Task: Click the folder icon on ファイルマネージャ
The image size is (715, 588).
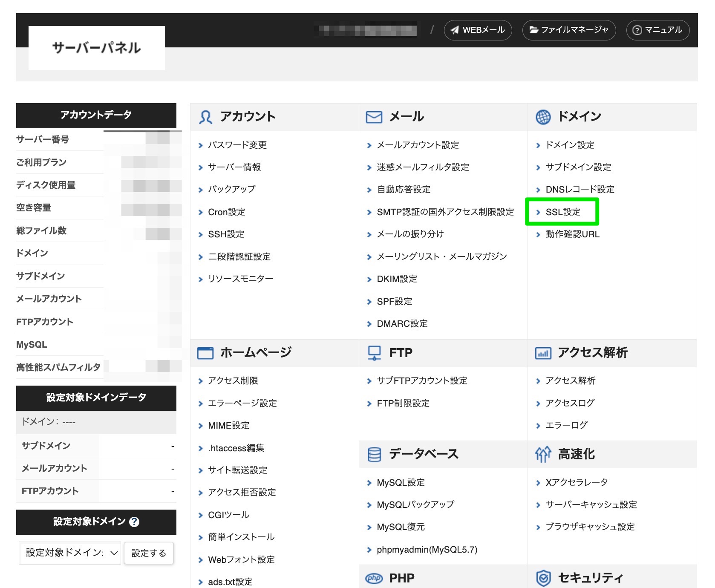Action: point(533,30)
